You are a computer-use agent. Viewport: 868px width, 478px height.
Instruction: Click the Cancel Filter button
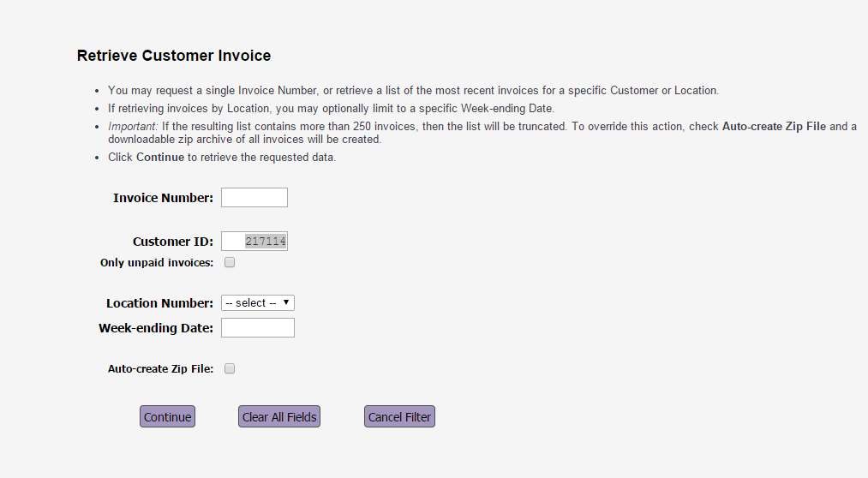pos(399,416)
